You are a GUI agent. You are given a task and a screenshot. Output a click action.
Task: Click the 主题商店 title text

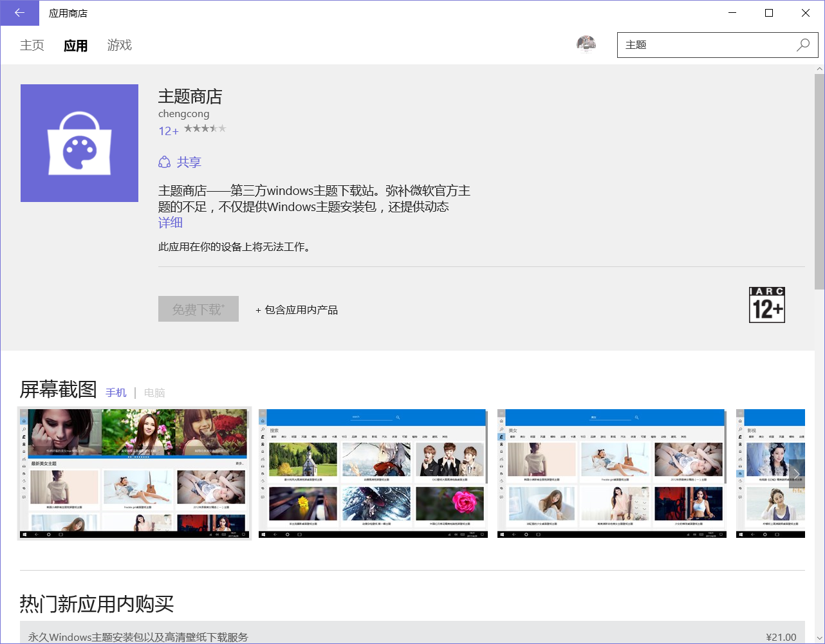190,97
